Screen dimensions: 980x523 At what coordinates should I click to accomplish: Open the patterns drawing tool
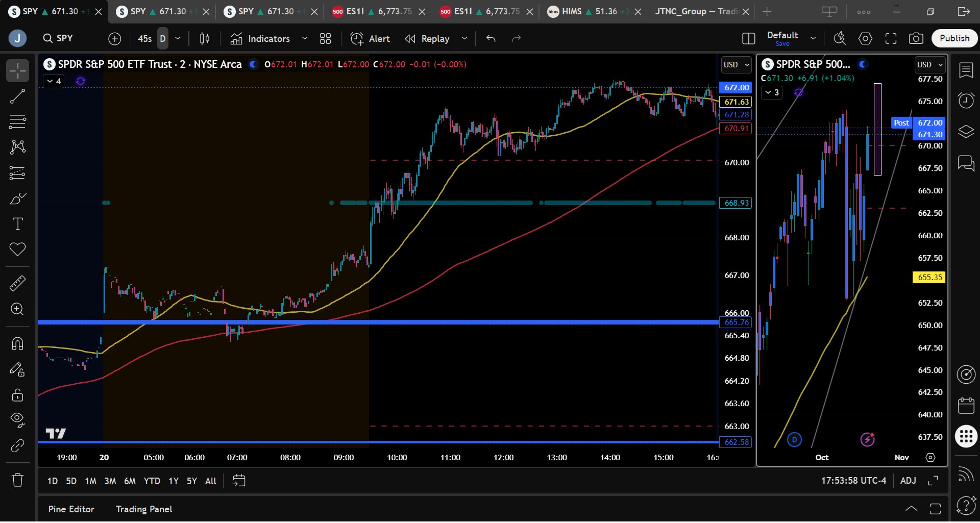(17, 147)
